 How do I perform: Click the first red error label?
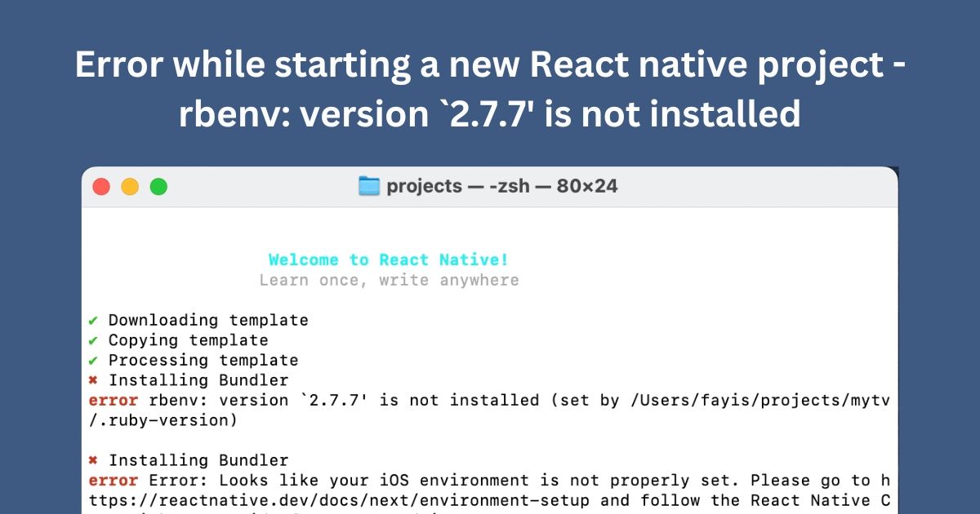point(113,400)
